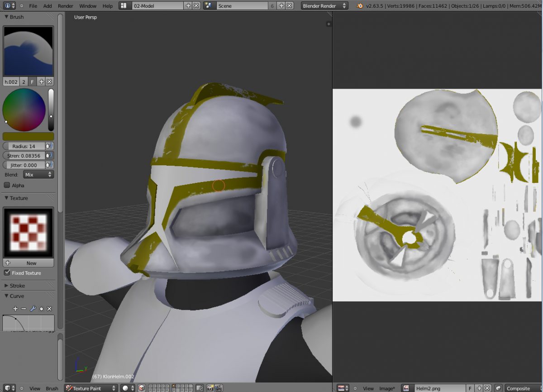Click the checker texture preview thumbnail
This screenshot has width=543, height=392.
[x=29, y=233]
